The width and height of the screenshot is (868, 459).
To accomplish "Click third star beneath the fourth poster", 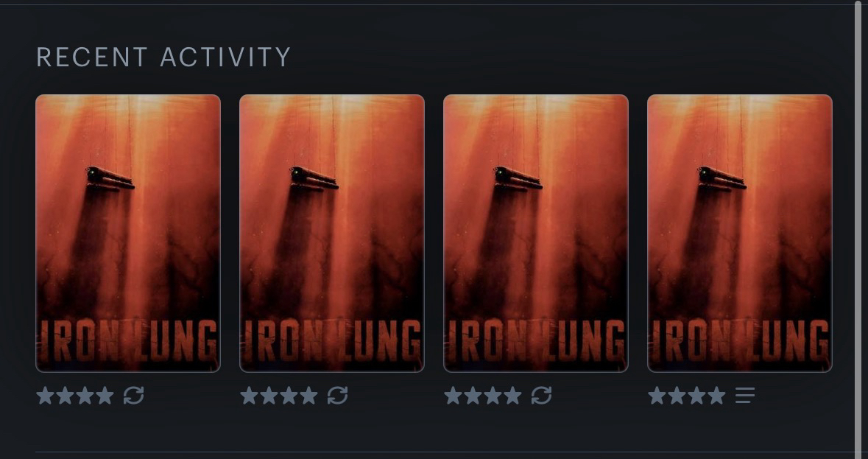I will (x=697, y=396).
